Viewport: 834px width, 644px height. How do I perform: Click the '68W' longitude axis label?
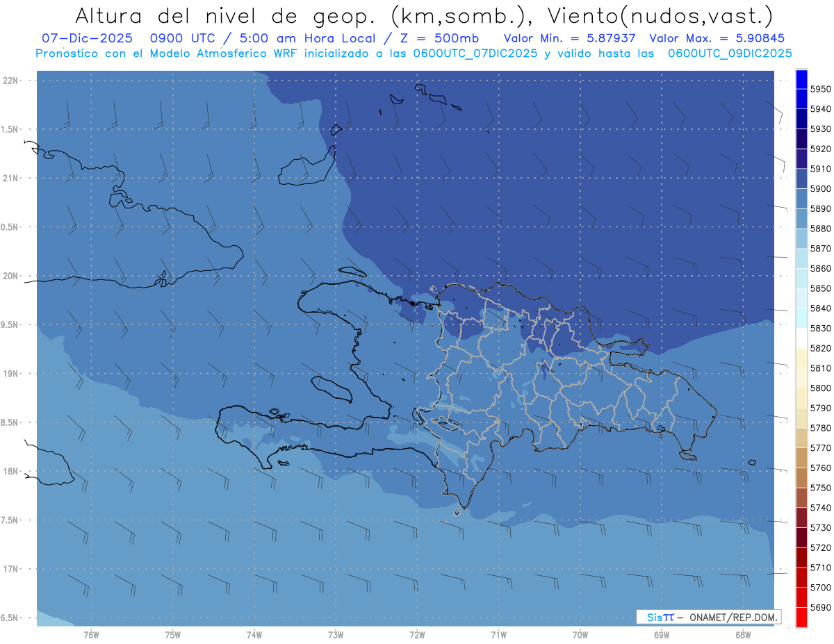coord(743,635)
